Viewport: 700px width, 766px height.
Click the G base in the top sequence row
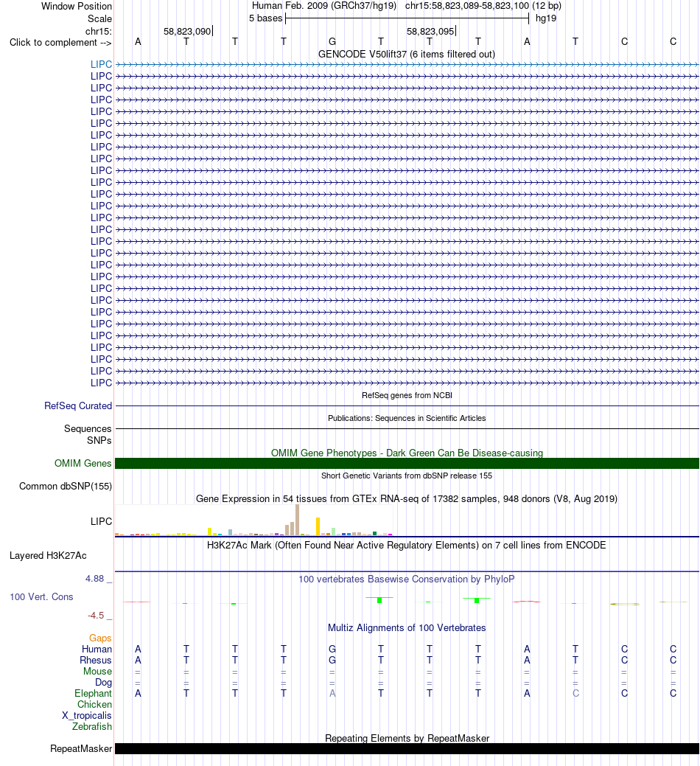coord(332,41)
